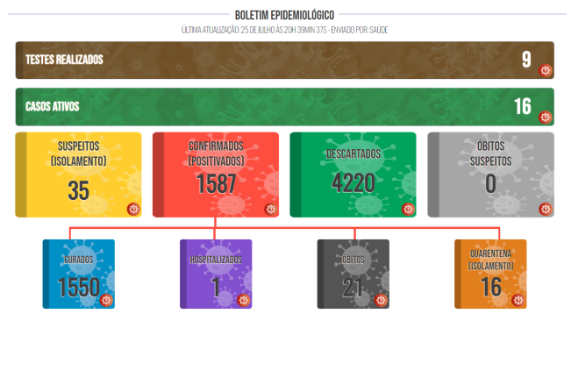571x392 pixels.
Task: Click the Curados count 1550
Action: pos(78,288)
